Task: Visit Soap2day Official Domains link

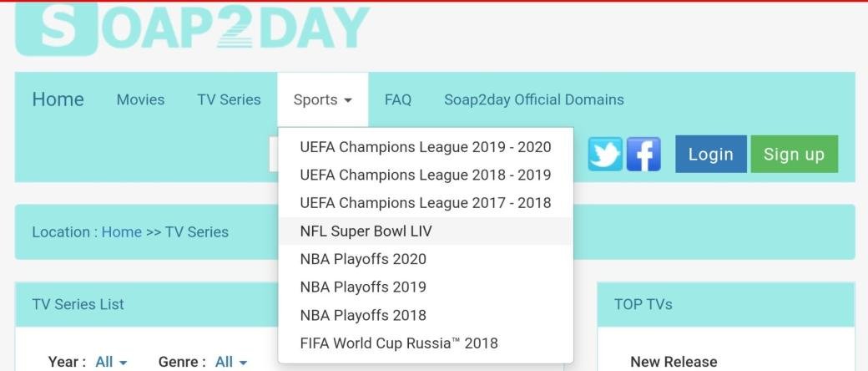Action: [533, 100]
